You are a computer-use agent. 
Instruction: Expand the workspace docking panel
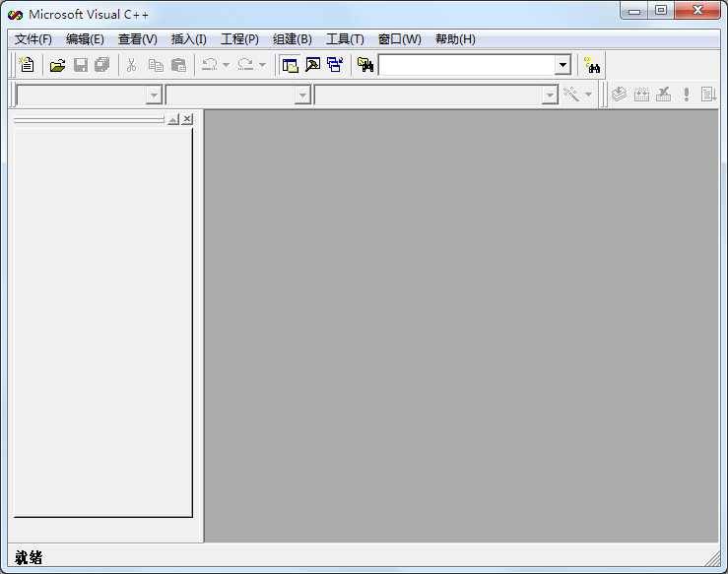tap(173, 120)
